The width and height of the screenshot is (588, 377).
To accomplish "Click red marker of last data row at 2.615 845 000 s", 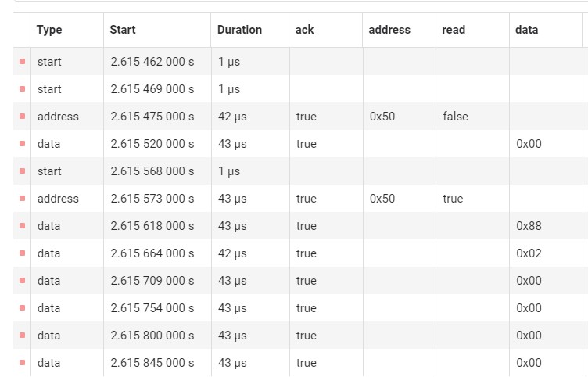I will [22, 362].
